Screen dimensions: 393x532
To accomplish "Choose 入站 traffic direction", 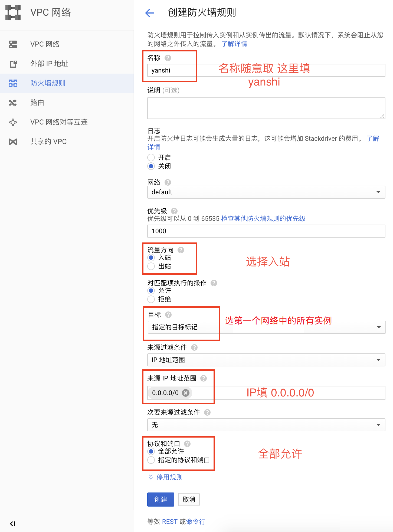I will [151, 258].
